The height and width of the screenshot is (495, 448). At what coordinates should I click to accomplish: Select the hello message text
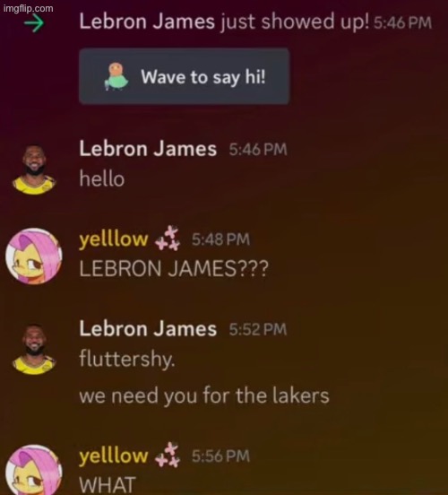tap(102, 178)
